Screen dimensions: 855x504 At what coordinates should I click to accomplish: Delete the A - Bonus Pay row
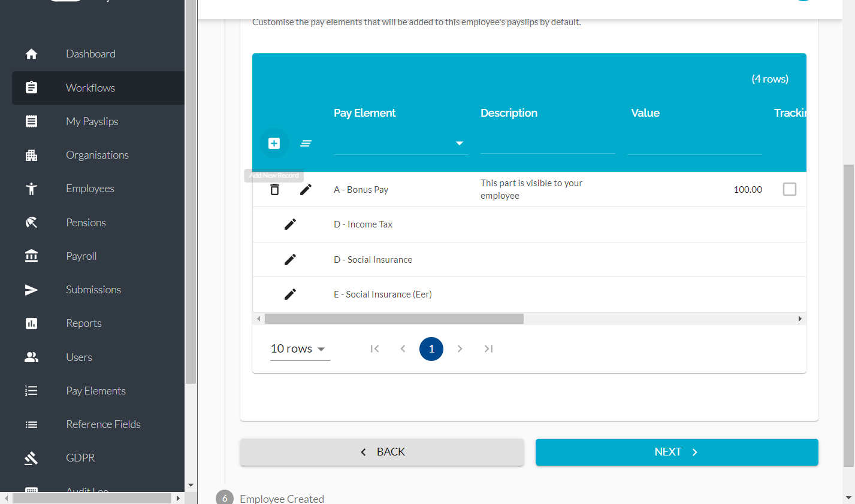(x=274, y=189)
